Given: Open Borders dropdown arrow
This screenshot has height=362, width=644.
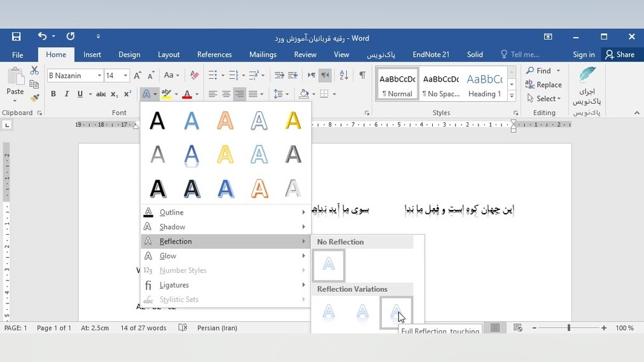Looking at the screenshot, I should [x=334, y=94].
